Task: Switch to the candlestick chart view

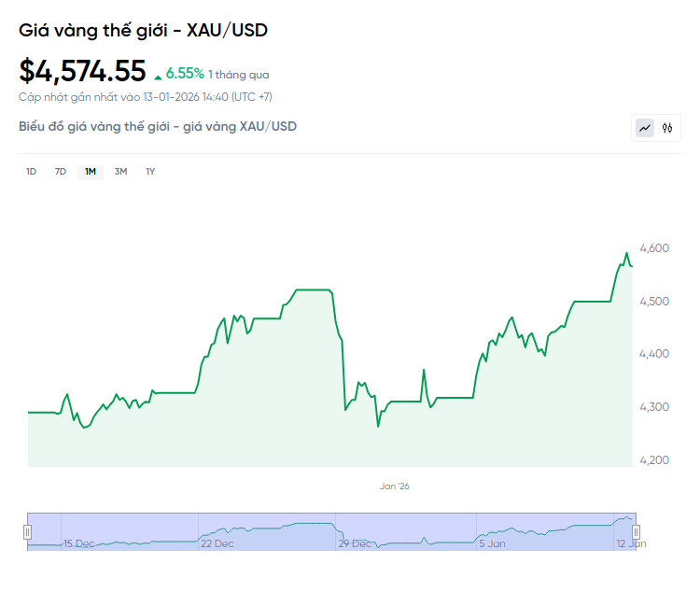Action: click(667, 128)
